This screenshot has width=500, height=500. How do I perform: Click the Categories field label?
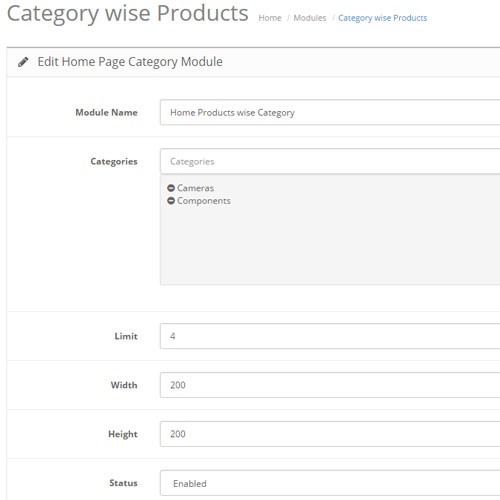[x=114, y=162]
